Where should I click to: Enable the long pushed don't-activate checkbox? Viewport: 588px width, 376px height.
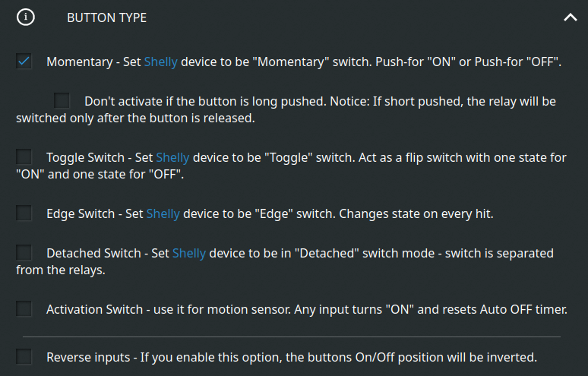click(x=62, y=100)
